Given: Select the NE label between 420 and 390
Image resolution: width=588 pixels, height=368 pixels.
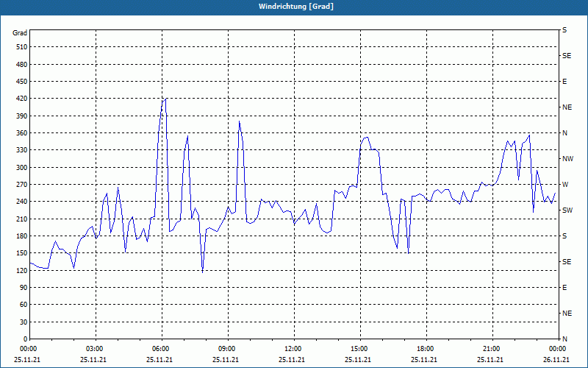Looking at the screenshot, I should (567, 107).
